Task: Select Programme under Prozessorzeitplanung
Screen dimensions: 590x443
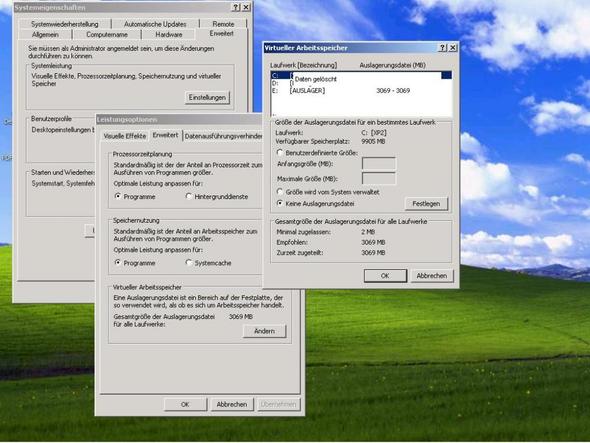Action: pyautogui.click(x=135, y=196)
